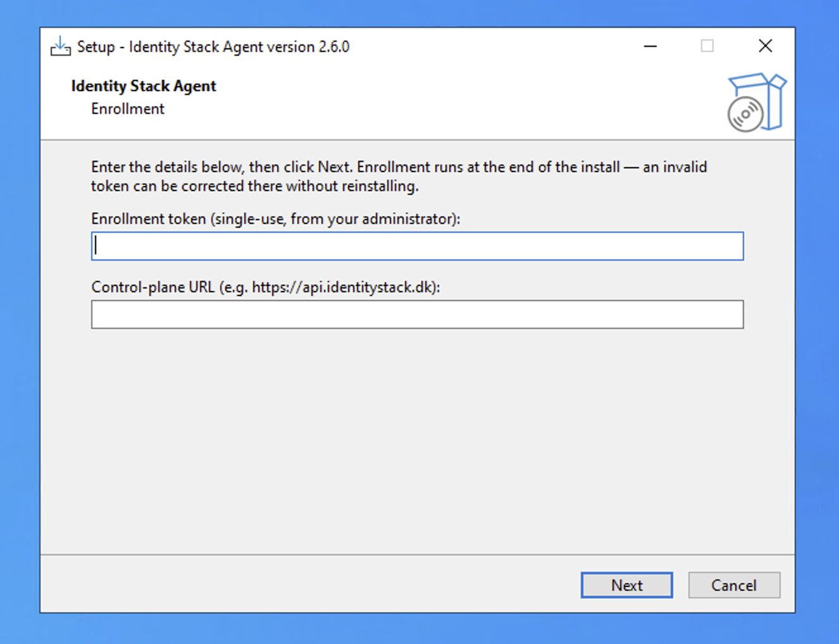Focus the Enrollment token input field

[x=417, y=246]
